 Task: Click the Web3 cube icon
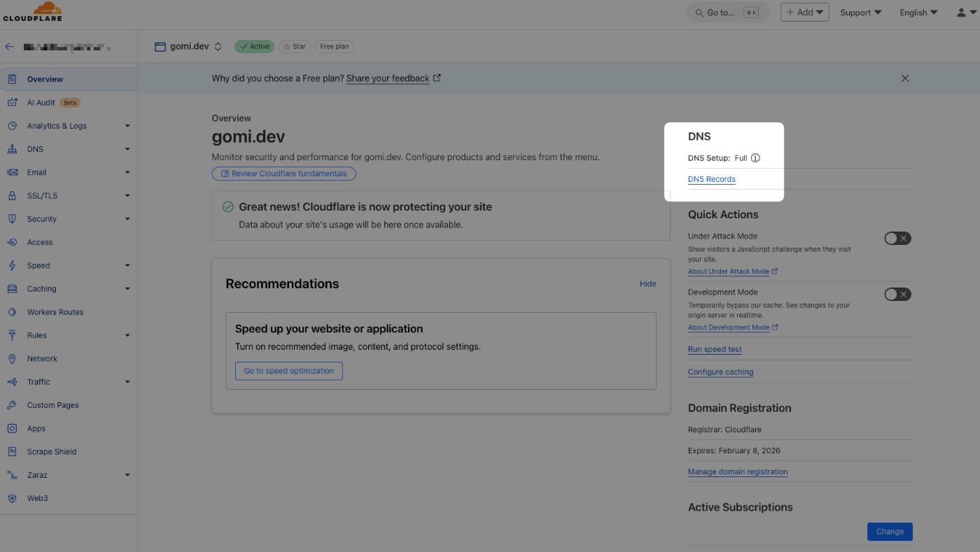12,498
